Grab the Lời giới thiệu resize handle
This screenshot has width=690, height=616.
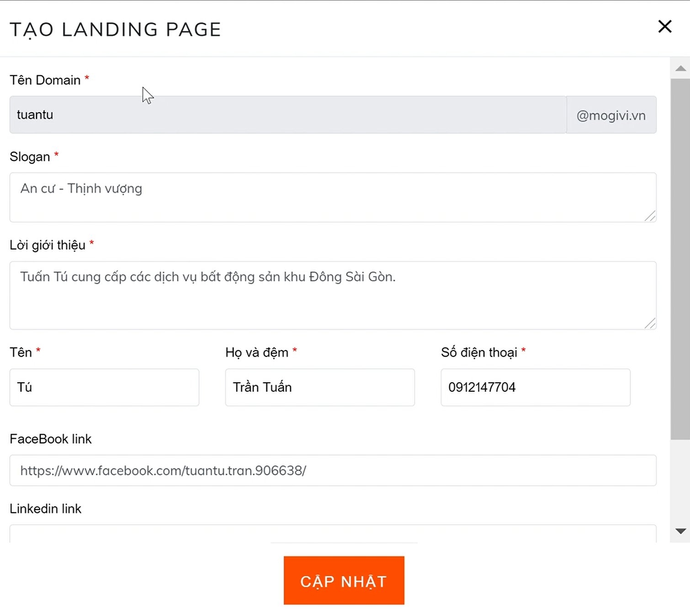[x=650, y=324]
